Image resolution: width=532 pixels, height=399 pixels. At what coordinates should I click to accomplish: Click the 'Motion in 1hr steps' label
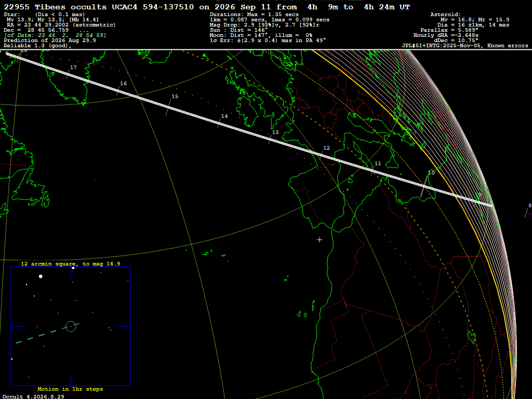point(70,389)
